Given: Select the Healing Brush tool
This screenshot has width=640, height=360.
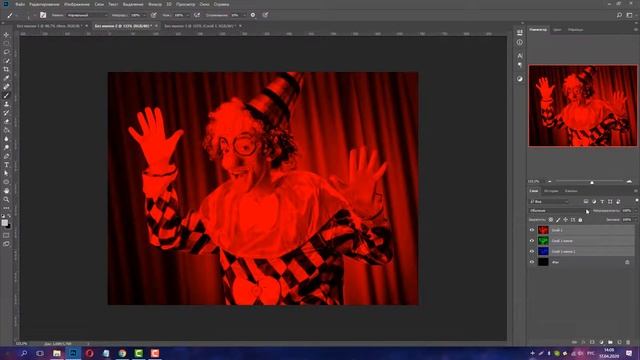Looking at the screenshot, I should point(6,87).
